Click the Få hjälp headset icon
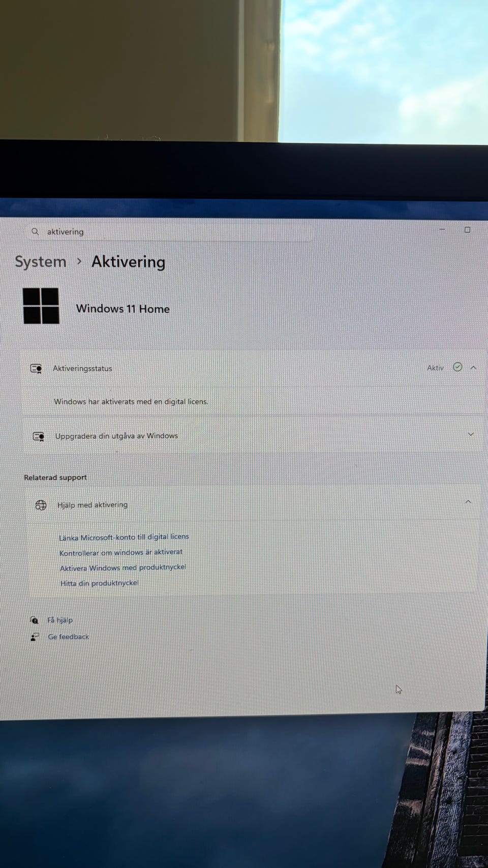 pyautogui.click(x=34, y=620)
